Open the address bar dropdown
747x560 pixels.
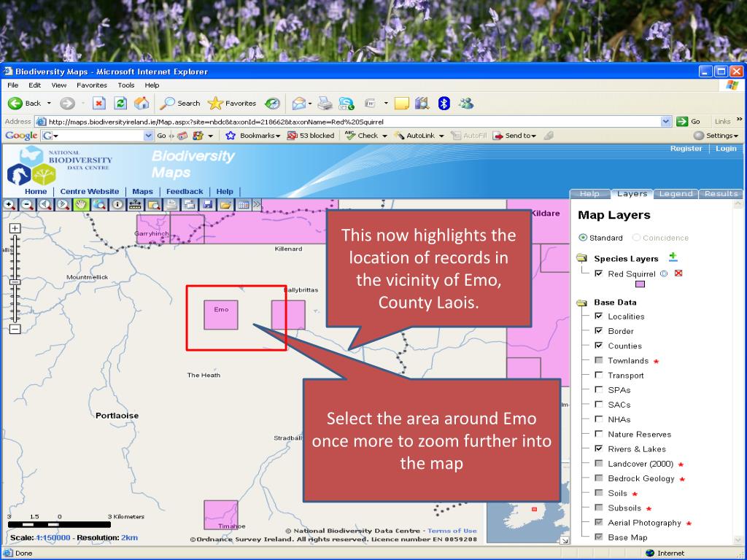pyautogui.click(x=666, y=122)
